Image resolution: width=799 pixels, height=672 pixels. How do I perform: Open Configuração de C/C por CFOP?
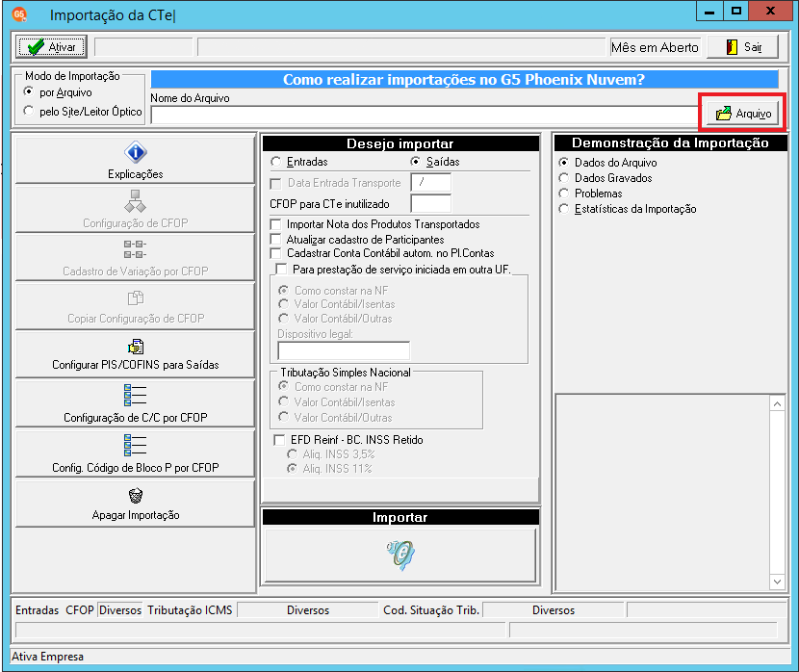(x=135, y=403)
